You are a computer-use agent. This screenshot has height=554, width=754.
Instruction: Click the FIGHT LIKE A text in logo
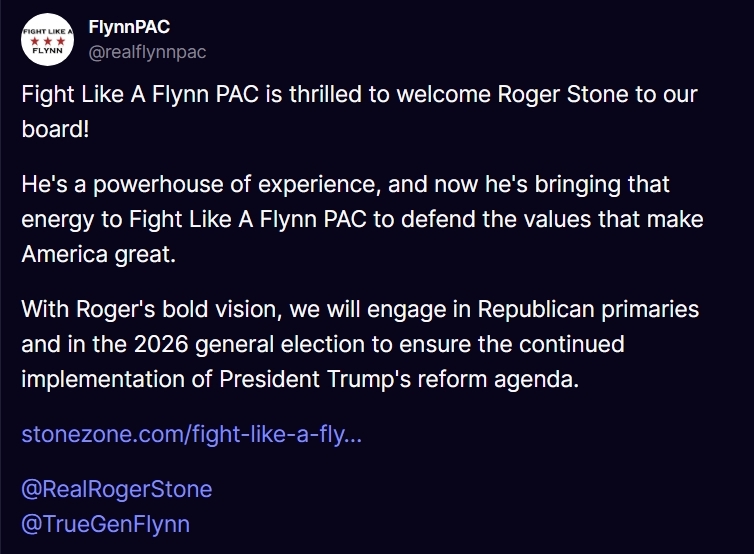click(47, 32)
